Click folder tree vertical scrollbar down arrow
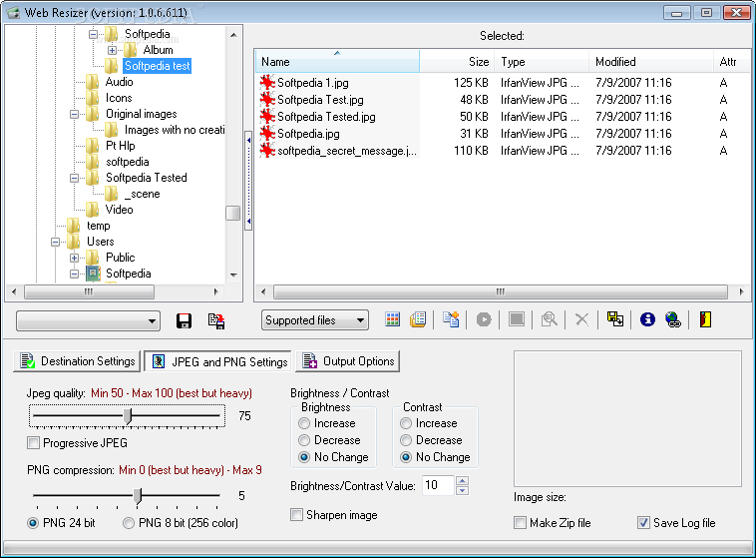Viewport: 756px width, 558px height. pos(233,276)
